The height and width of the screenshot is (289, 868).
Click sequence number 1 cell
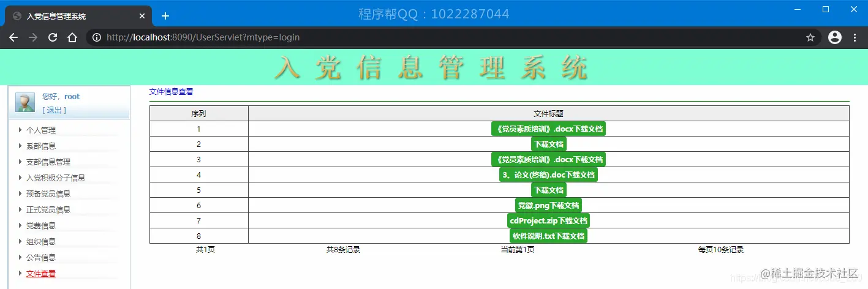(x=198, y=129)
